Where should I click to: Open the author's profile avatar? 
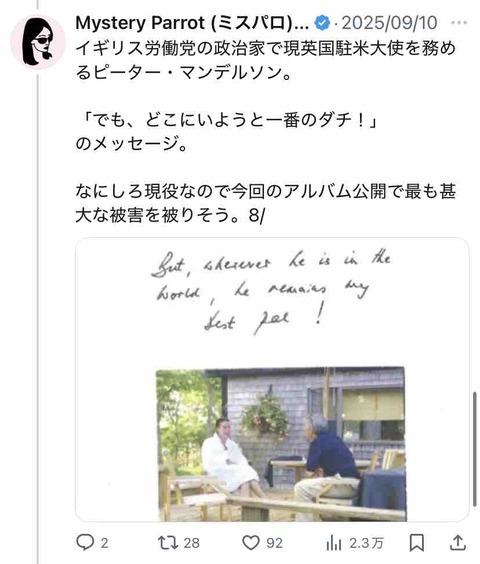(x=38, y=42)
